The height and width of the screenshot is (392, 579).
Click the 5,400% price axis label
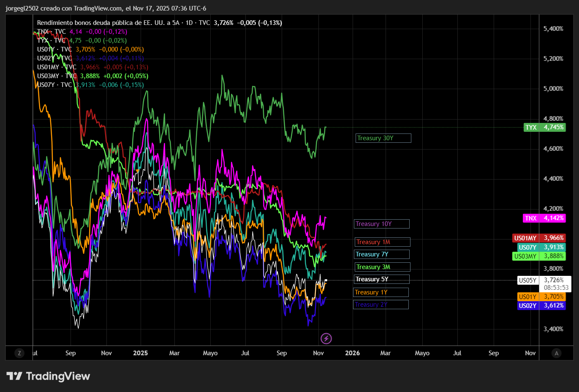[553, 29]
